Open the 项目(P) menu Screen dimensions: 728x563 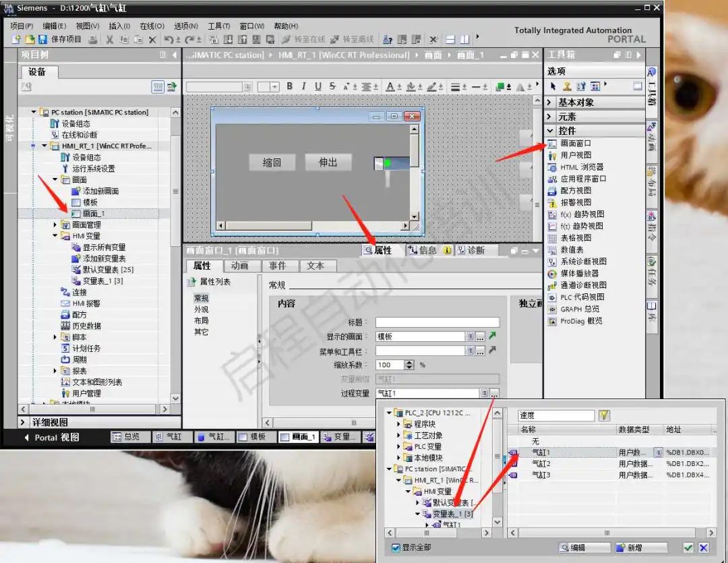tap(22, 26)
